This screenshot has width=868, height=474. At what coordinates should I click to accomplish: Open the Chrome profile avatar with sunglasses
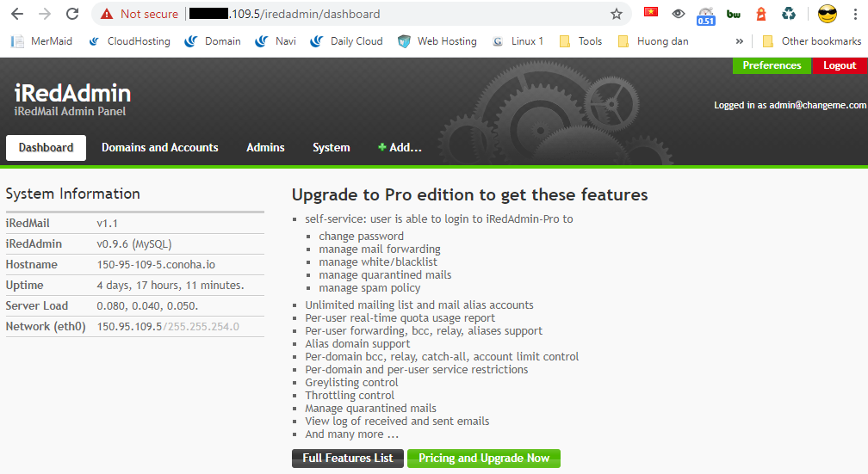click(x=827, y=14)
